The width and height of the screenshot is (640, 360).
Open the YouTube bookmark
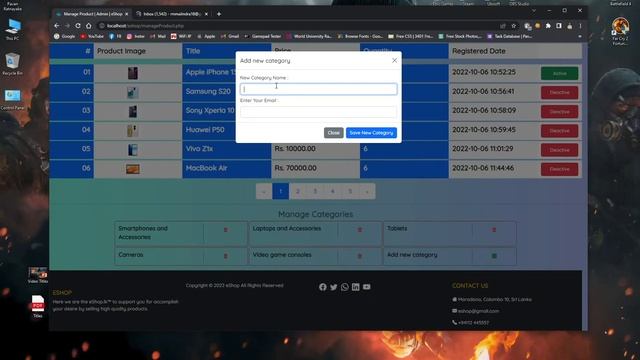[92, 36]
